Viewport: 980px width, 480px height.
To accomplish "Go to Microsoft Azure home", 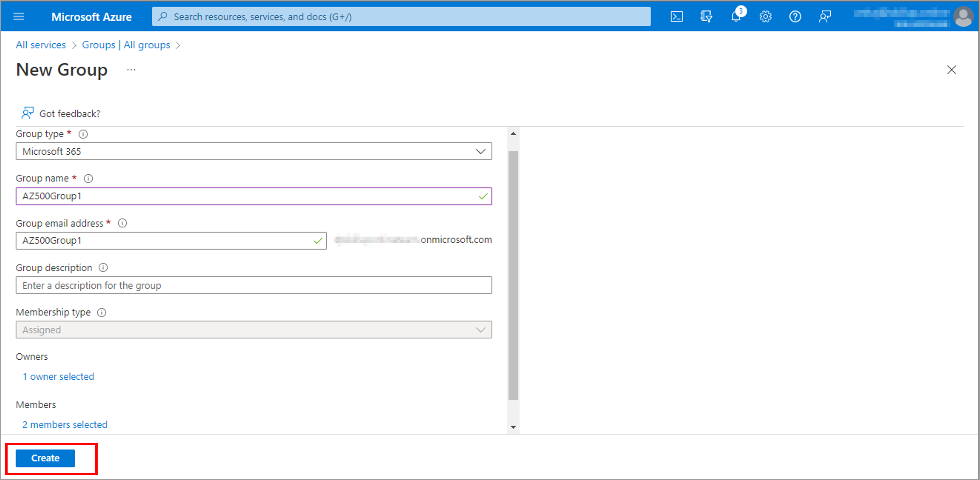I will click(x=91, y=17).
